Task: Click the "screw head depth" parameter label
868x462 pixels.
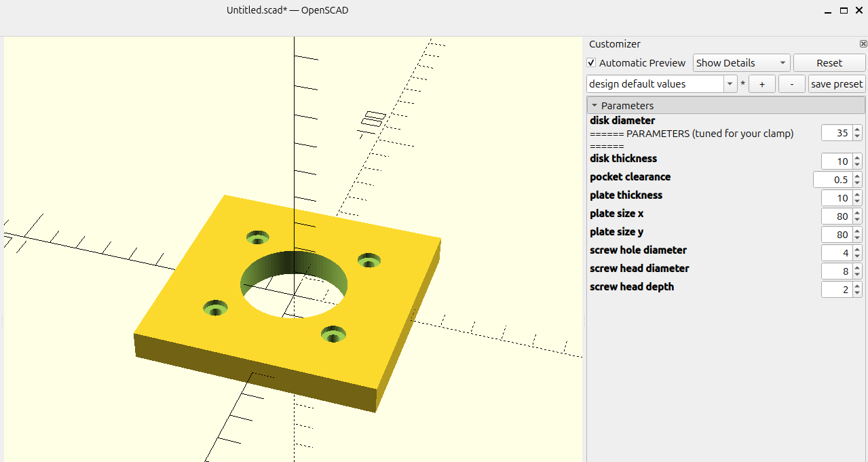Action: (x=632, y=287)
